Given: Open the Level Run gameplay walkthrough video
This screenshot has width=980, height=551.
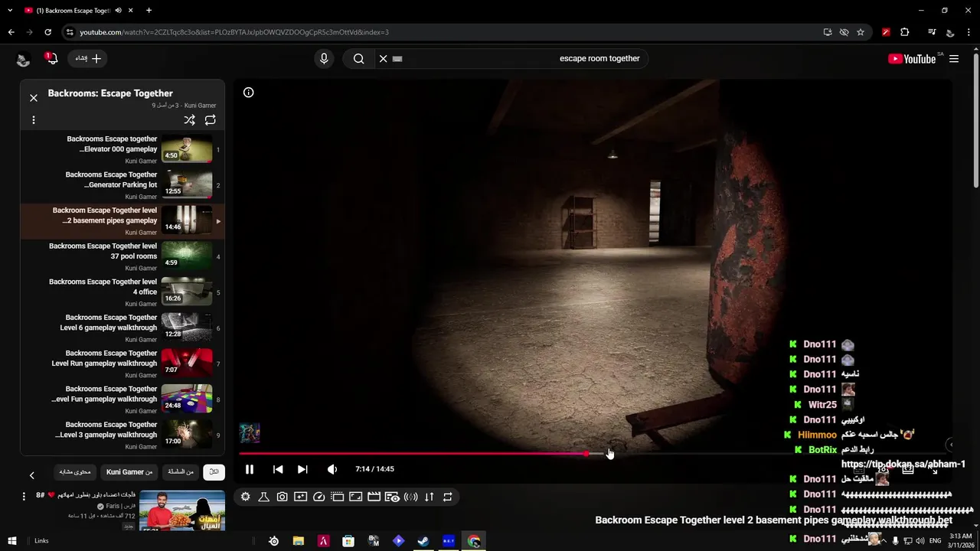Looking at the screenshot, I should [x=122, y=364].
